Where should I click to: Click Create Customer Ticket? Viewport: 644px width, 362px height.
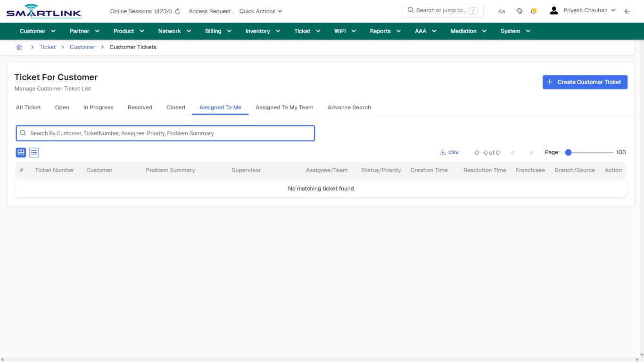pos(585,82)
